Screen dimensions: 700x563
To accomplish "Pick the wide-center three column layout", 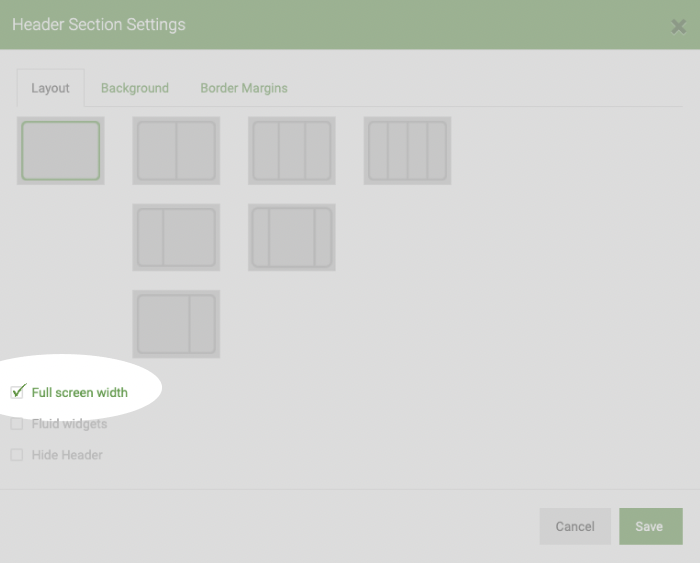I will click(292, 237).
